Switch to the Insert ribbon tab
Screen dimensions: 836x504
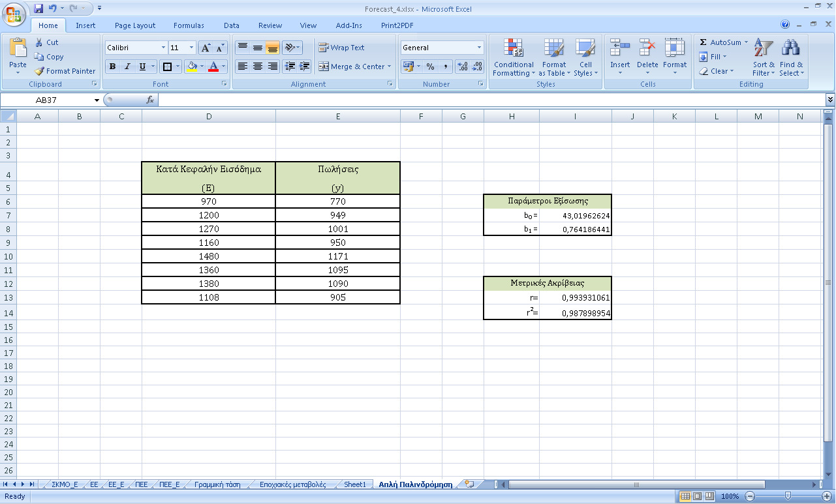(85, 25)
